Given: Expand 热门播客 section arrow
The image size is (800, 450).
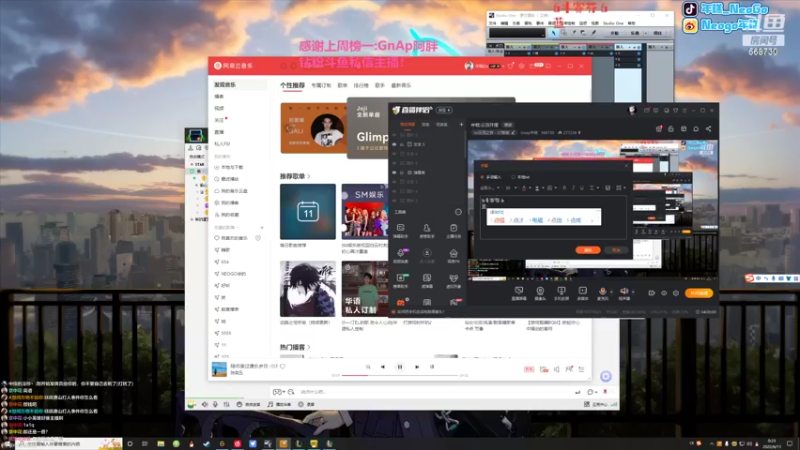Looking at the screenshot, I should (309, 347).
